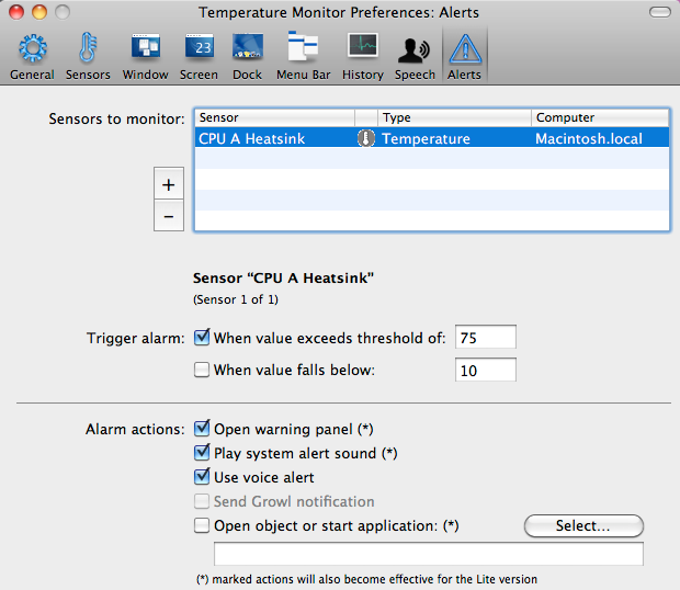The image size is (680, 590).
Task: Open the Screen preferences pane
Action: (199, 56)
